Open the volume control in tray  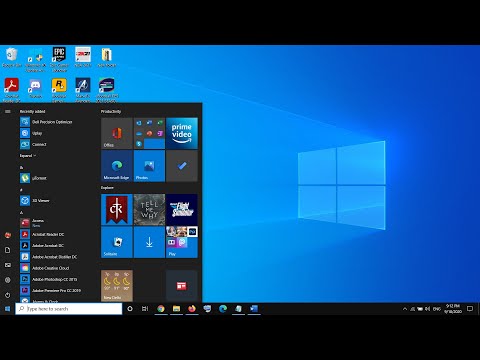pyautogui.click(x=428, y=309)
